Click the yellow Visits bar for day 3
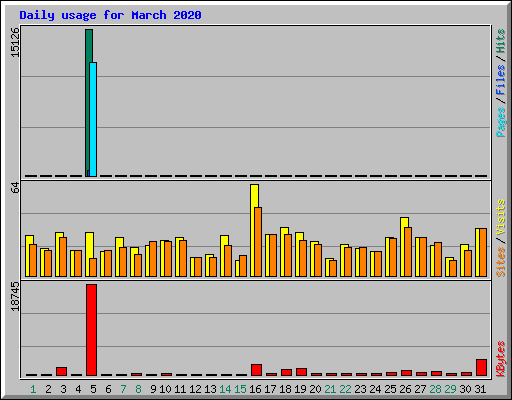 tap(58, 254)
